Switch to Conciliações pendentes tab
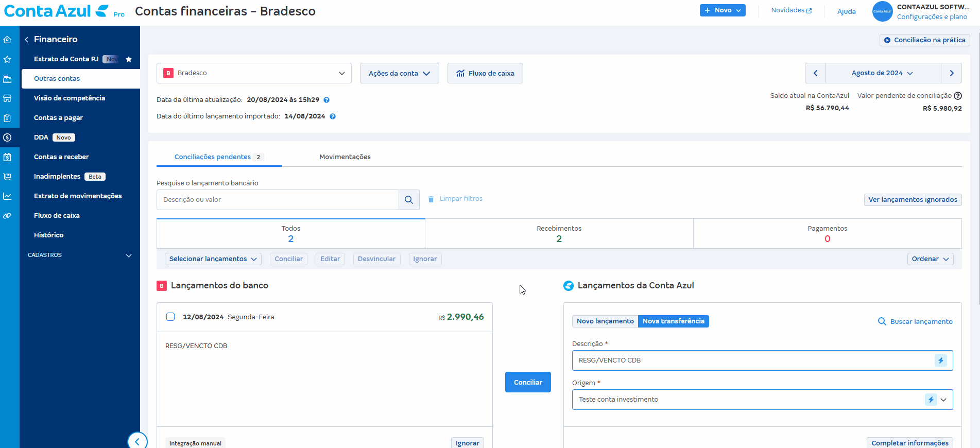The width and height of the screenshot is (980, 448). tap(219, 157)
